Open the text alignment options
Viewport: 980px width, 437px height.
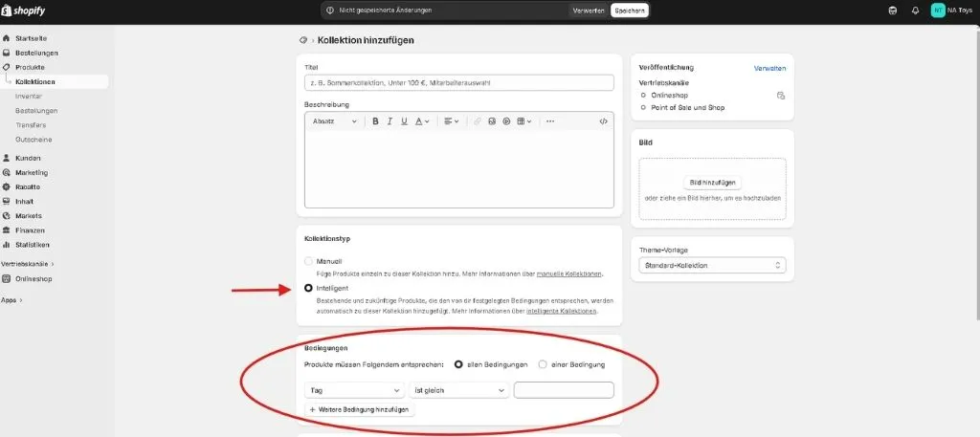click(x=452, y=121)
